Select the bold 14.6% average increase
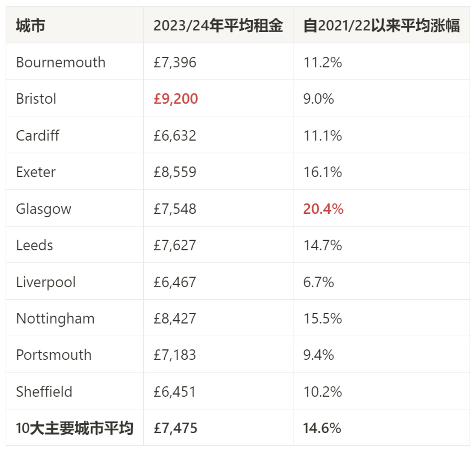This screenshot has height=451, width=476. pos(322,428)
